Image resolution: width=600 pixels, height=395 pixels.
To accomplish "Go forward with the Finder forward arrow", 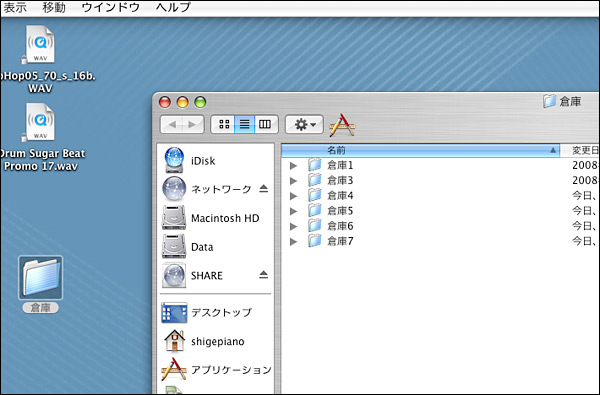I will [193, 124].
